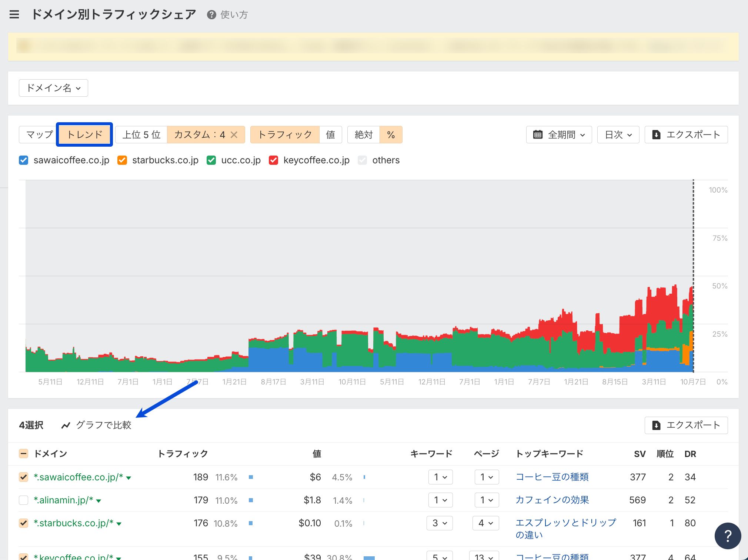
Task: Switch to 絶対 value display
Action: (x=363, y=135)
